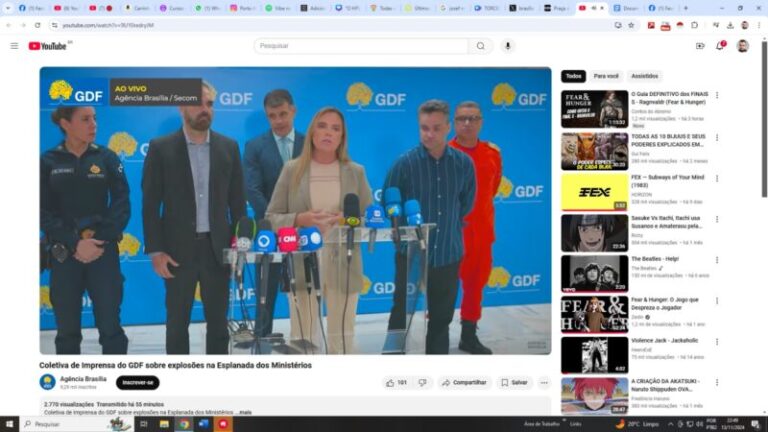The height and width of the screenshot is (432, 768).
Task: Open more actions menu beside Salvar
Action: click(x=544, y=382)
